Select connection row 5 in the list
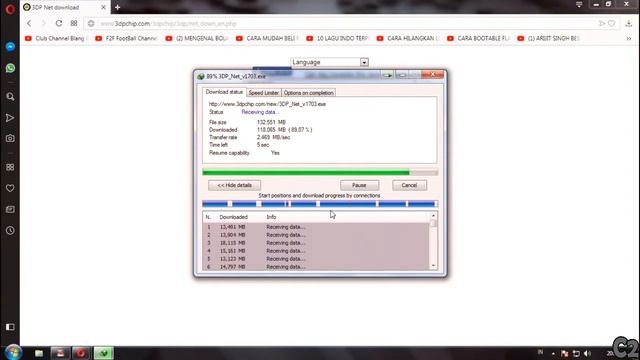The image size is (640, 360). (x=316, y=259)
